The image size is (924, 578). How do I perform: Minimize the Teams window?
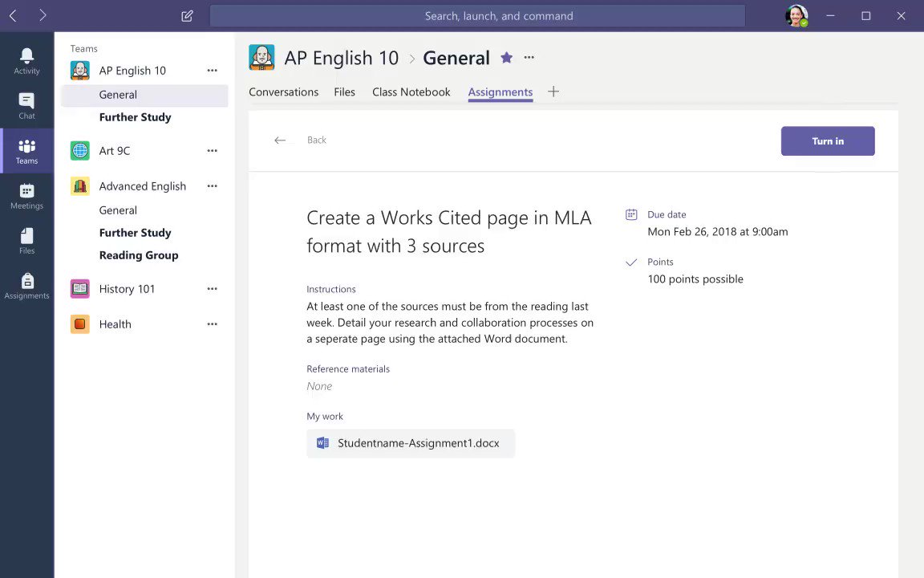coord(830,16)
